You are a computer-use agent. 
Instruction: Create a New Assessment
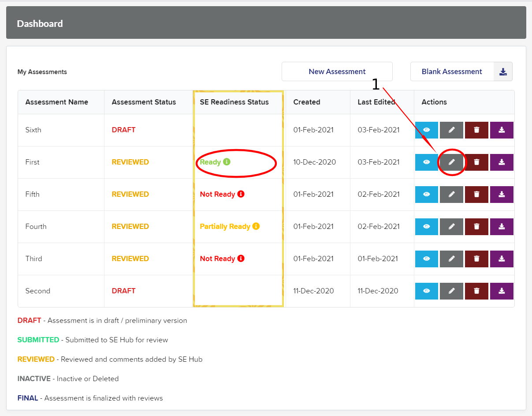point(337,71)
